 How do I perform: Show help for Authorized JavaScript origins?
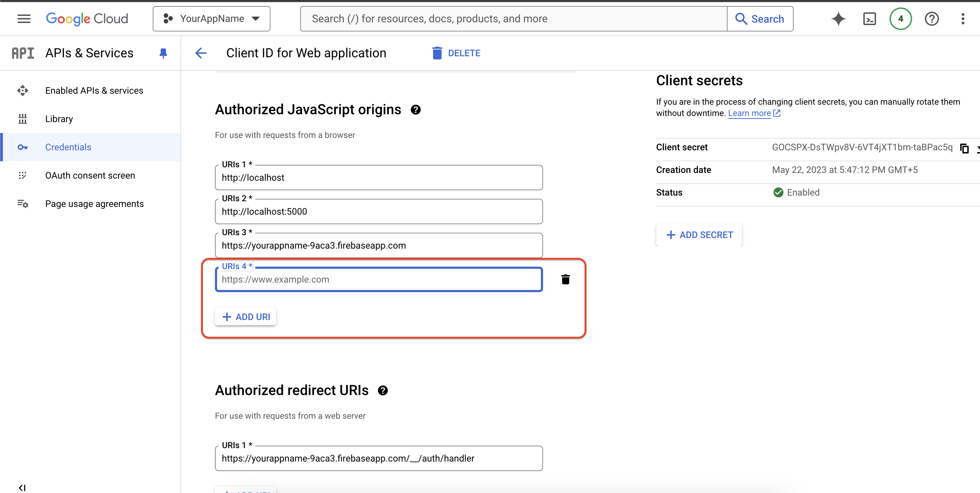coord(416,110)
